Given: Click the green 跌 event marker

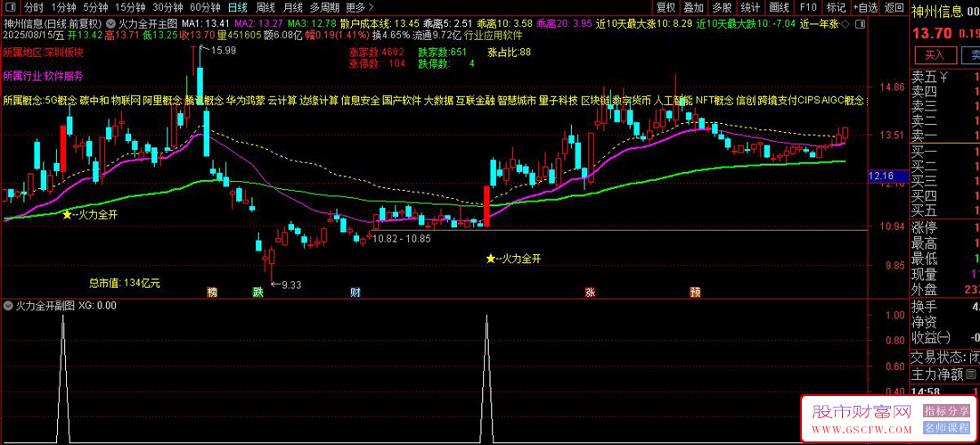Looking at the screenshot, I should 257,292.
